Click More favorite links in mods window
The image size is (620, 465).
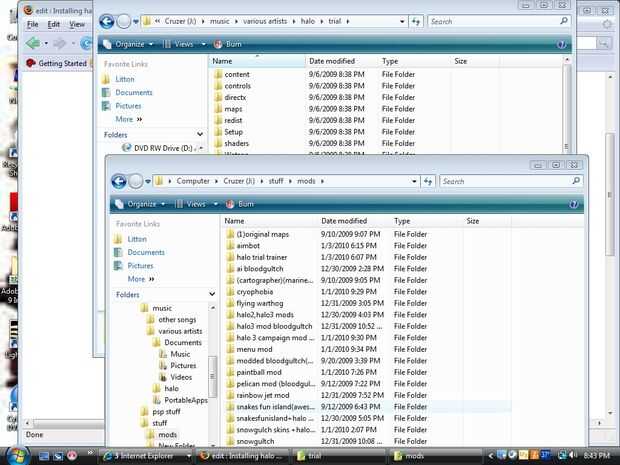[141, 279]
